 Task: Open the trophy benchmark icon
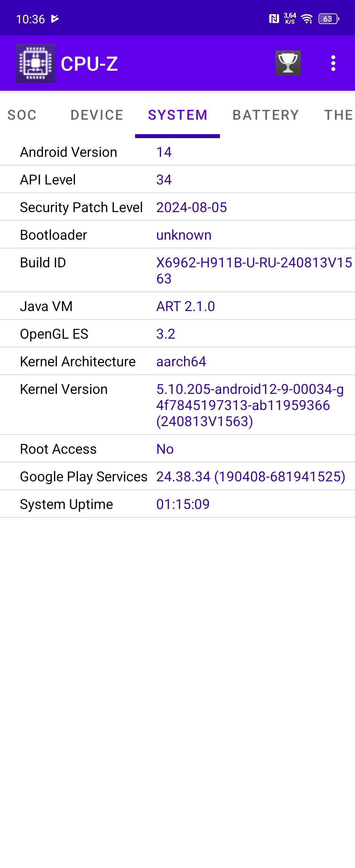(288, 63)
